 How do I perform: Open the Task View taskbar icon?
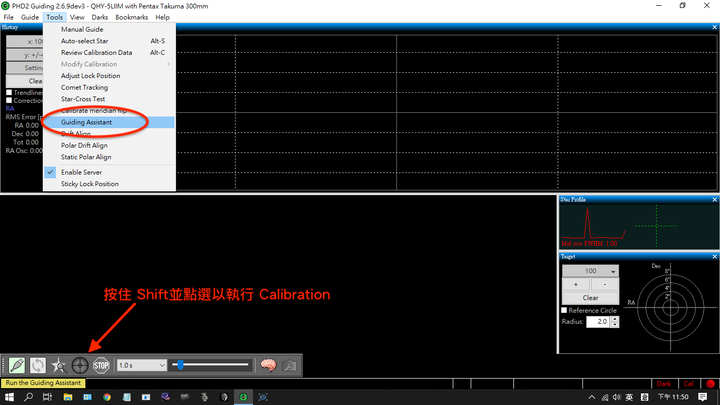pos(48,397)
